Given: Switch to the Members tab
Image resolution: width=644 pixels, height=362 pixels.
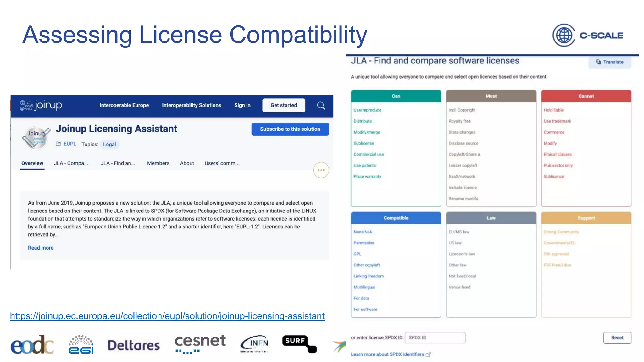Looking at the screenshot, I should (x=158, y=163).
